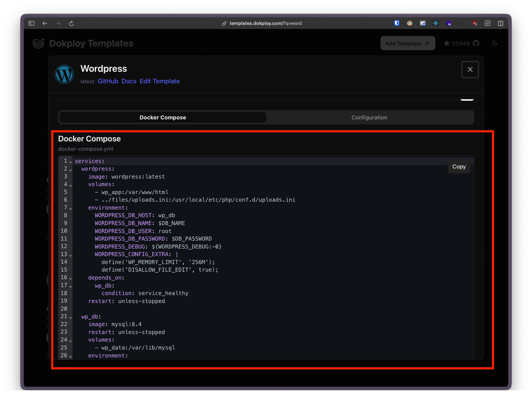Fold the environment section on line 7

tap(71, 208)
